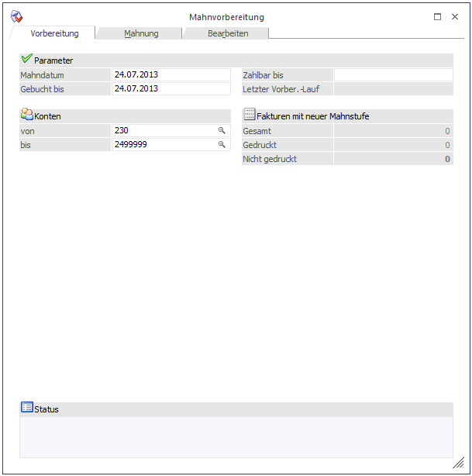This screenshot has width=472, height=476.
Task: Click the empty Zahlbar bis field
Action: click(393, 75)
